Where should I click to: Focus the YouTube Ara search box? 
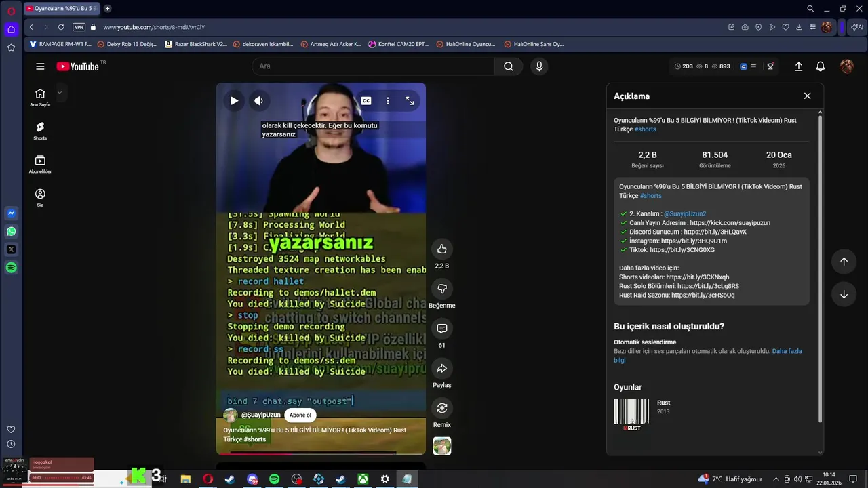tap(373, 66)
